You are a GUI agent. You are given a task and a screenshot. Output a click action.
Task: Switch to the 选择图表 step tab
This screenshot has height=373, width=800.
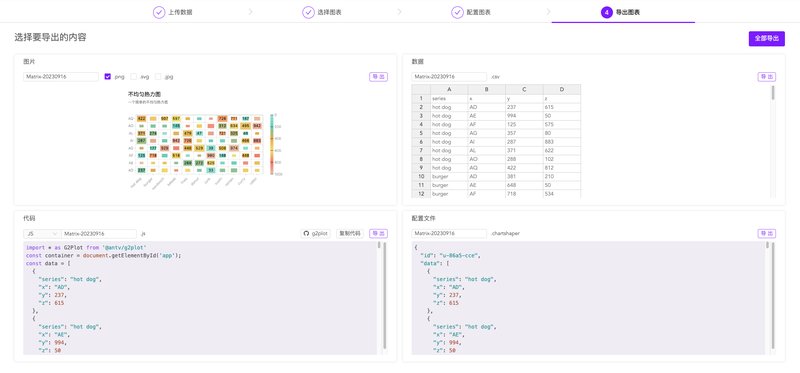tap(322, 12)
